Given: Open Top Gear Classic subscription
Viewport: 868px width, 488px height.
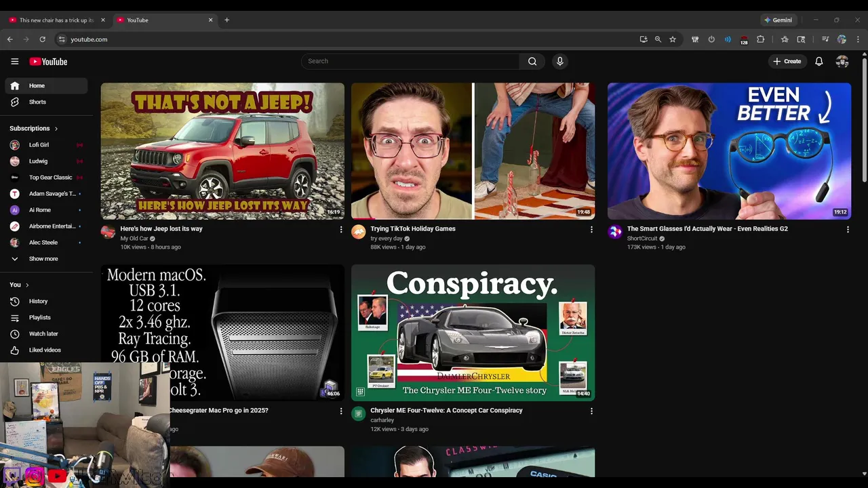Looking at the screenshot, I should pos(46,178).
